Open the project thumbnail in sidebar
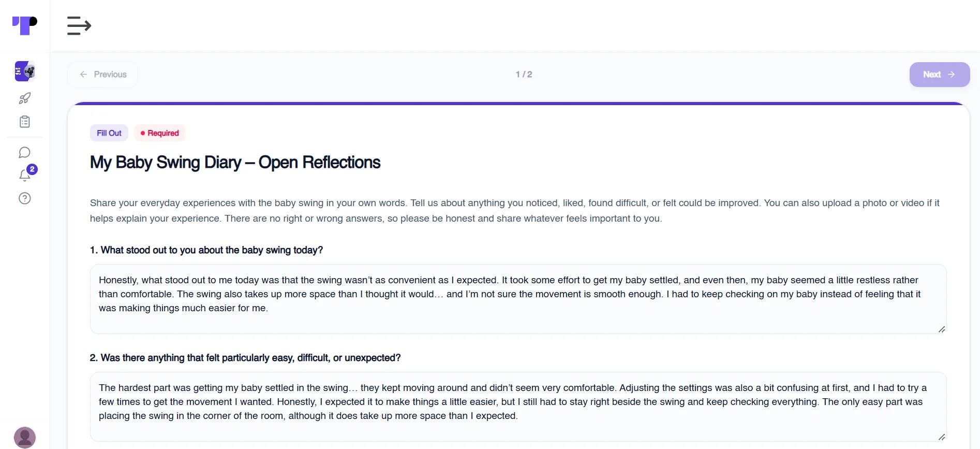The height and width of the screenshot is (449, 980). 25,71
